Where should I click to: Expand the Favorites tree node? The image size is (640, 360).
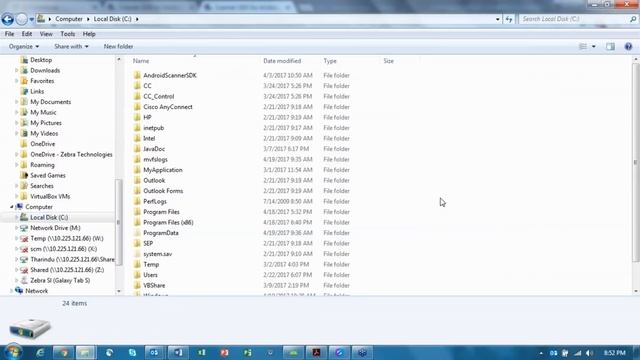[x=16, y=81]
